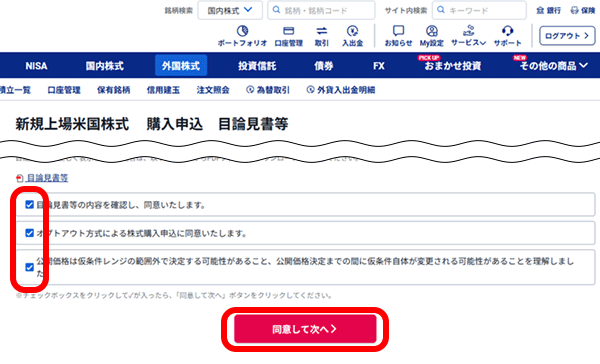Viewport: 600px width, 364px height.
Task: Open the 入出金 yen icon
Action: (352, 31)
